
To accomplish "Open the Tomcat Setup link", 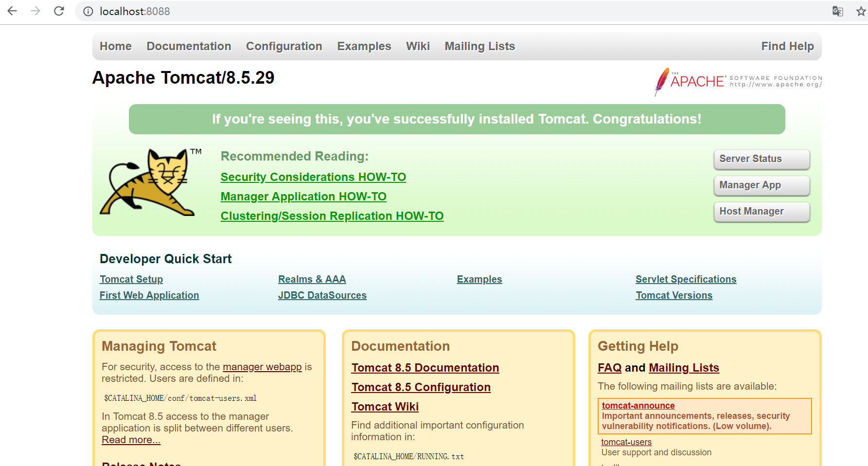I will click(x=131, y=279).
